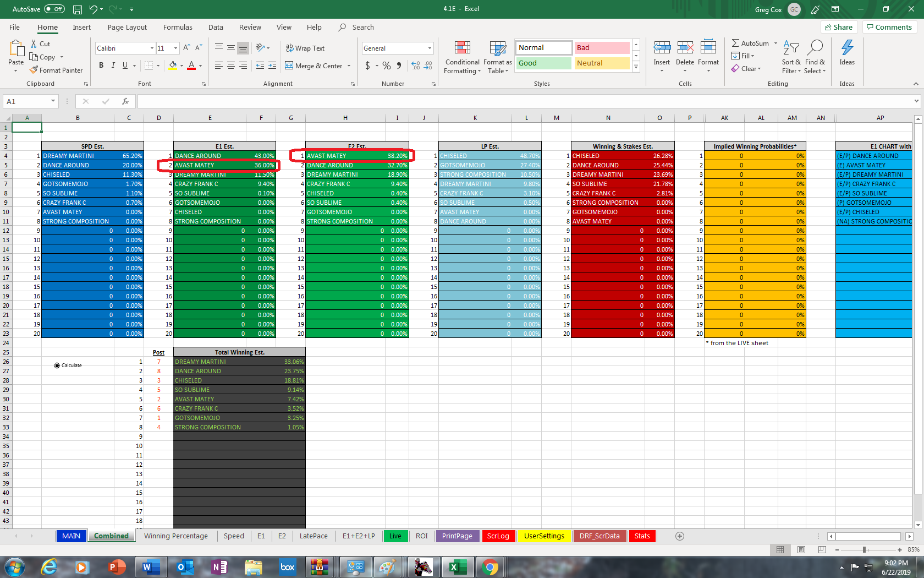This screenshot has height=578, width=924.
Task: Open the font name dropdown
Action: coord(152,48)
